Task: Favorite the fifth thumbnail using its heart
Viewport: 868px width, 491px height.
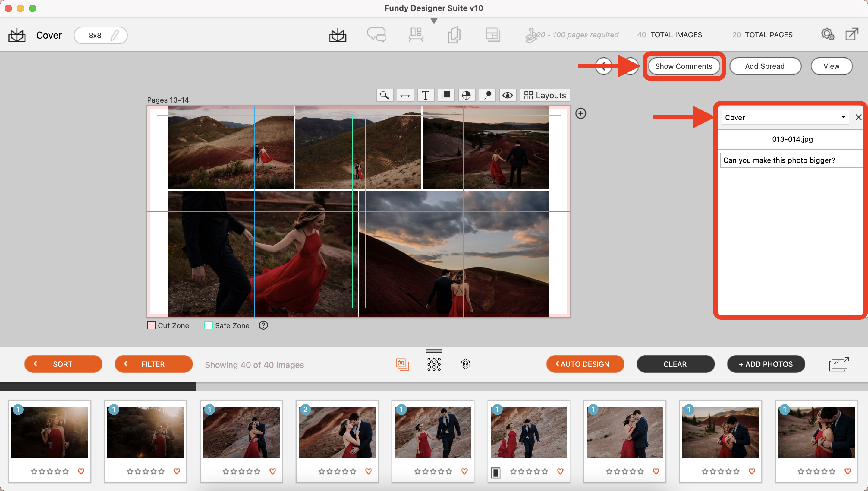Action: click(464, 471)
